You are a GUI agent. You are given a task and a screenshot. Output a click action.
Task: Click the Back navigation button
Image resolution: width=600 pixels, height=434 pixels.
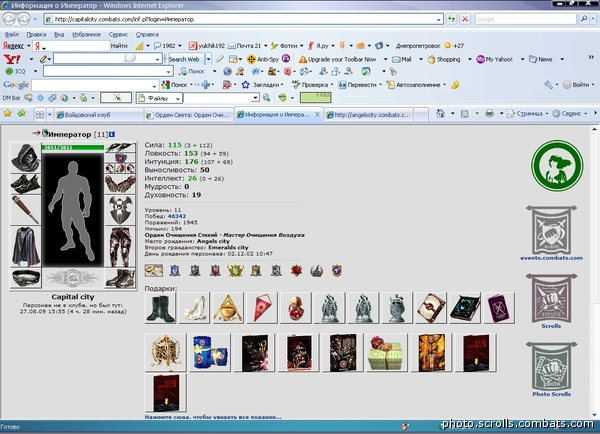(x=10, y=19)
